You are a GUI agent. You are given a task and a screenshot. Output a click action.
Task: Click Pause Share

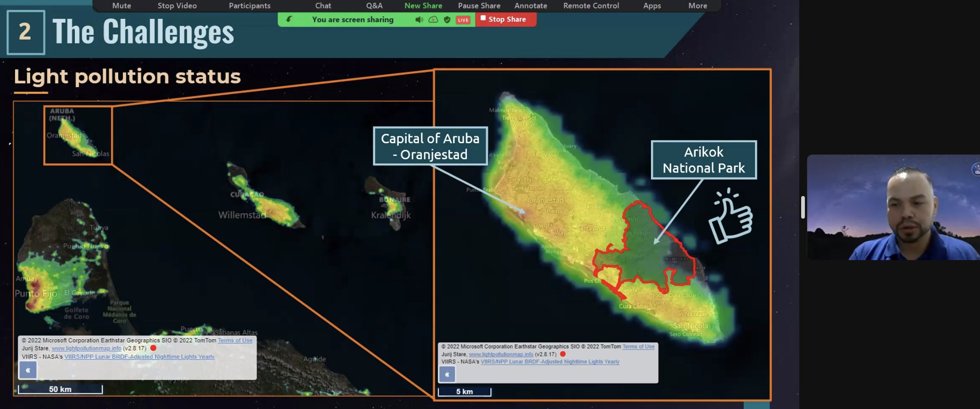479,6
